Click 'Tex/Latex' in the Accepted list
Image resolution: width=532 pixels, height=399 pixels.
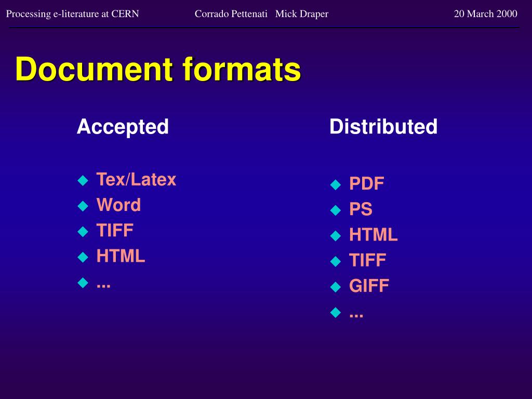pyautogui.click(x=137, y=179)
